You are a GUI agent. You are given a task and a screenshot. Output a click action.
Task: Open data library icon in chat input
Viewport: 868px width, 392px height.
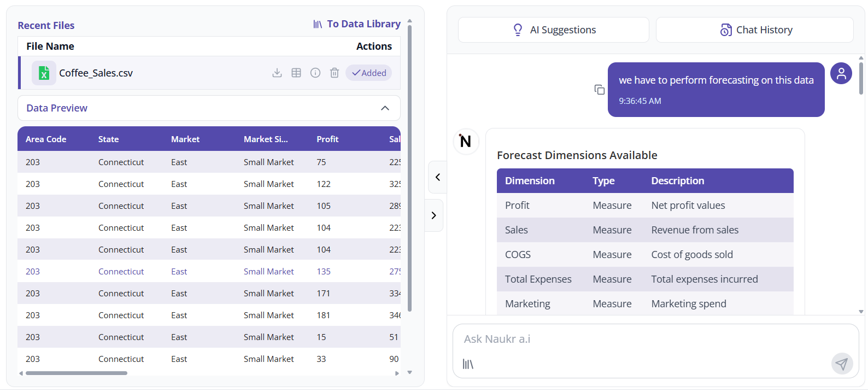468,364
